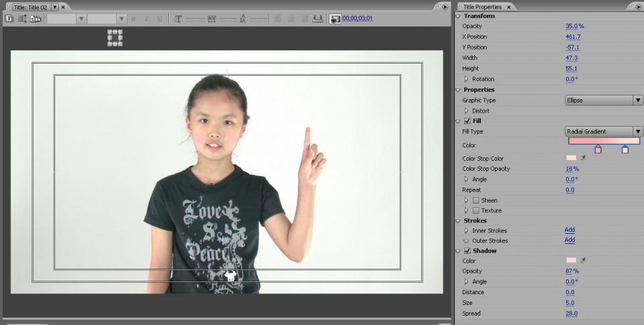The image size is (644, 325).
Task: Use the Shadow color eyedropper
Action: tap(583, 260)
